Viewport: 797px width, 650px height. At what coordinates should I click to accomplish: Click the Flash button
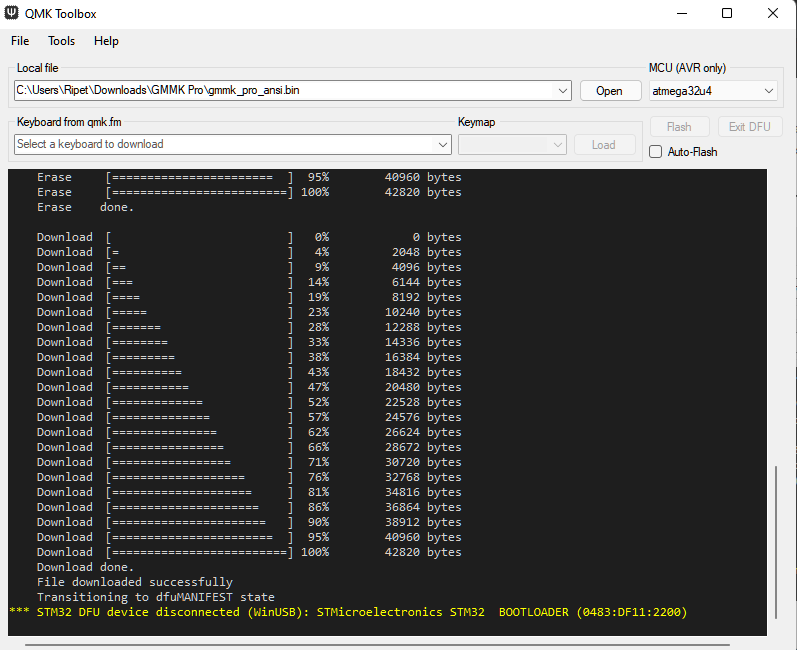(679, 127)
